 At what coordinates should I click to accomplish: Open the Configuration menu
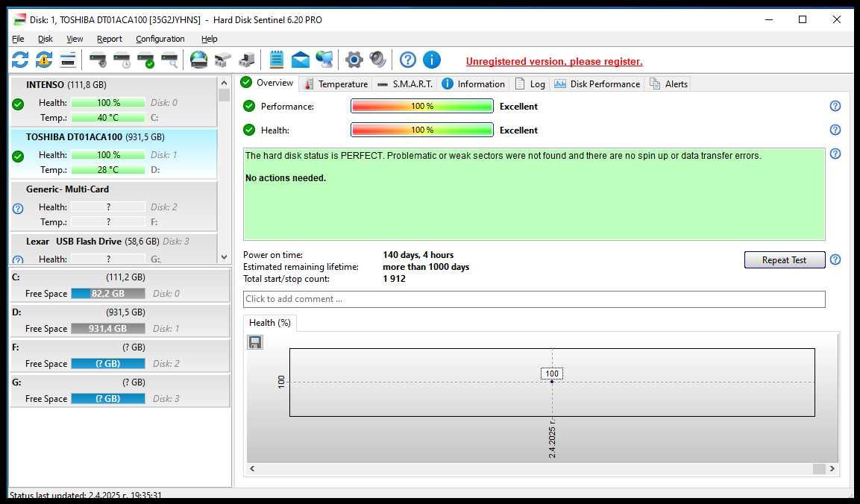click(x=160, y=39)
